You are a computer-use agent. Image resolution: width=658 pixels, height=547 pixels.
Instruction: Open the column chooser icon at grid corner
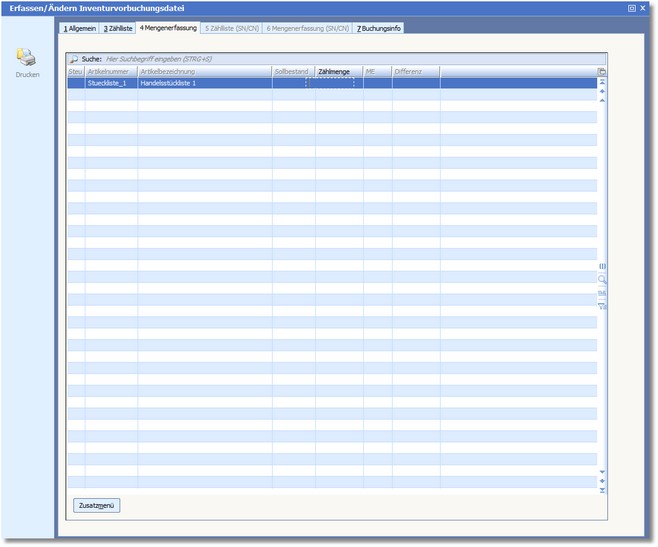pos(602,72)
